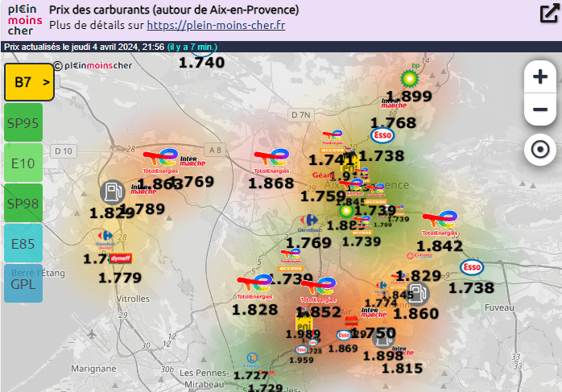Zoom in on the map

(x=540, y=78)
